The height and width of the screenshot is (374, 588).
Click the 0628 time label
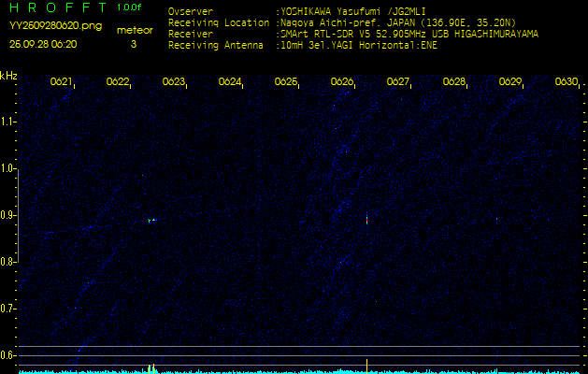click(454, 81)
